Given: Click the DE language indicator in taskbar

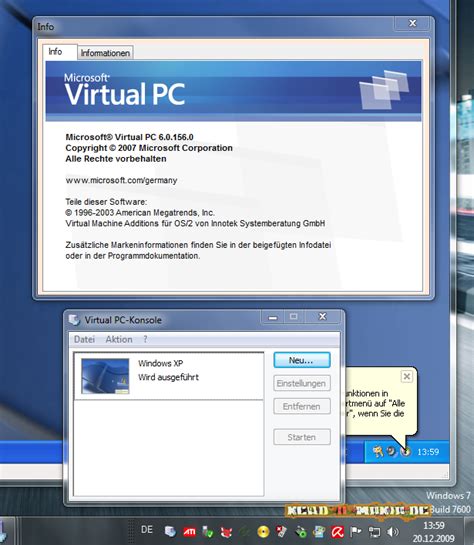Looking at the screenshot, I should [x=147, y=530].
